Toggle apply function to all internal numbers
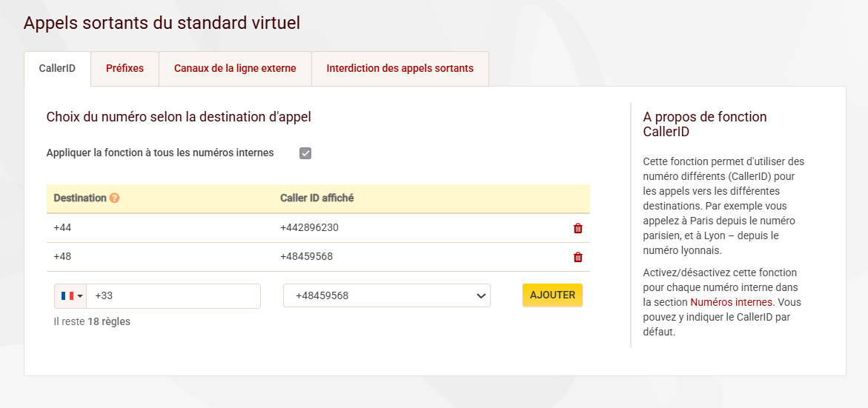 pos(305,153)
